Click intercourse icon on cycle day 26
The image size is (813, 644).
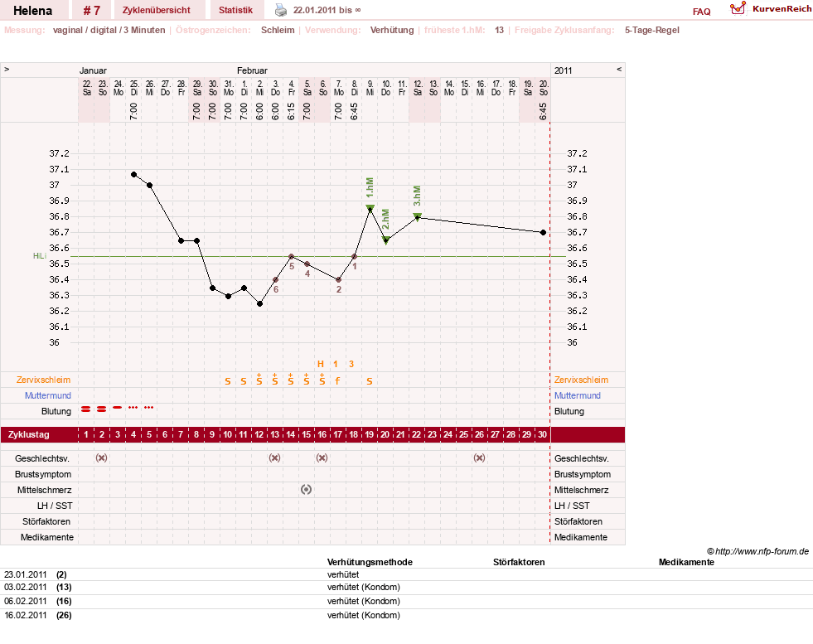tap(480, 458)
